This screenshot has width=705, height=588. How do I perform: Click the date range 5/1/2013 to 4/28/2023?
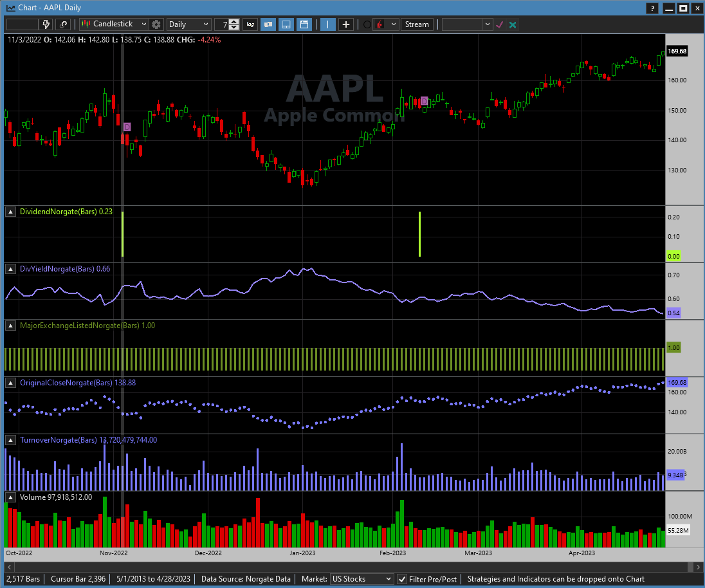(153, 579)
